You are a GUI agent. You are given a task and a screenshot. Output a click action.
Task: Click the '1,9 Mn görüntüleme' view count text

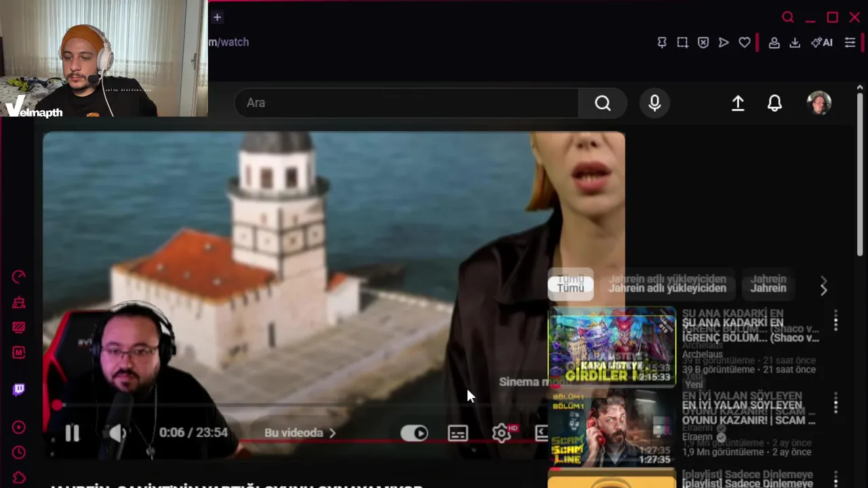722,452
